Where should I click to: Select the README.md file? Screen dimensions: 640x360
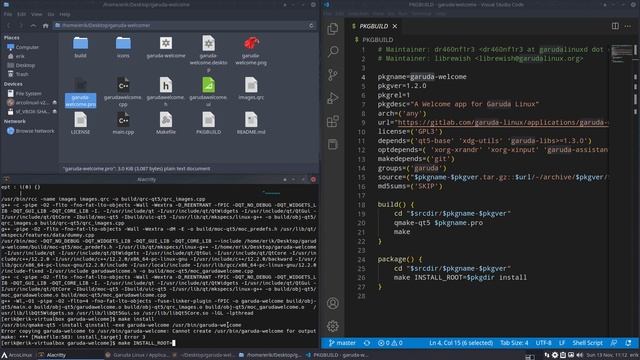(x=251, y=124)
